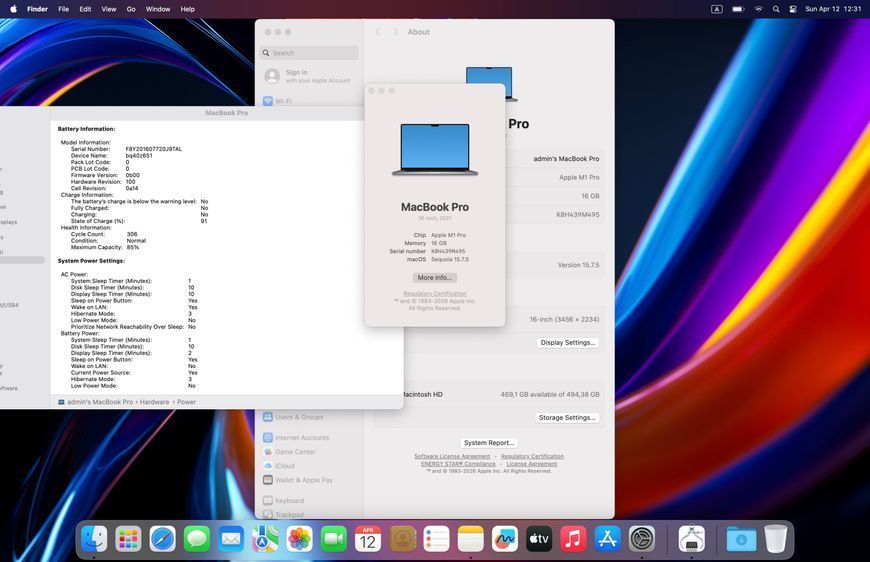Viewport: 870px width, 562px height.
Task: Open Control Center in menu bar
Action: pos(792,9)
